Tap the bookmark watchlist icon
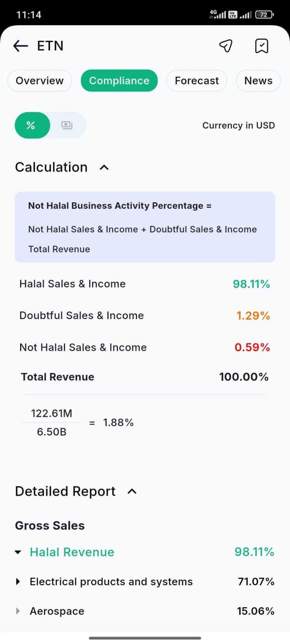The width and height of the screenshot is (290, 644). (262, 46)
